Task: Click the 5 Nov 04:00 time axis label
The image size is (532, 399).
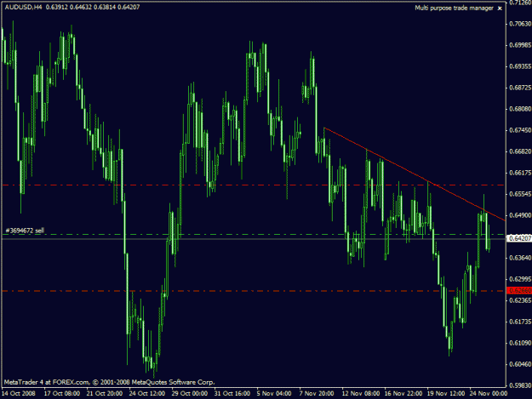Action: (x=274, y=393)
